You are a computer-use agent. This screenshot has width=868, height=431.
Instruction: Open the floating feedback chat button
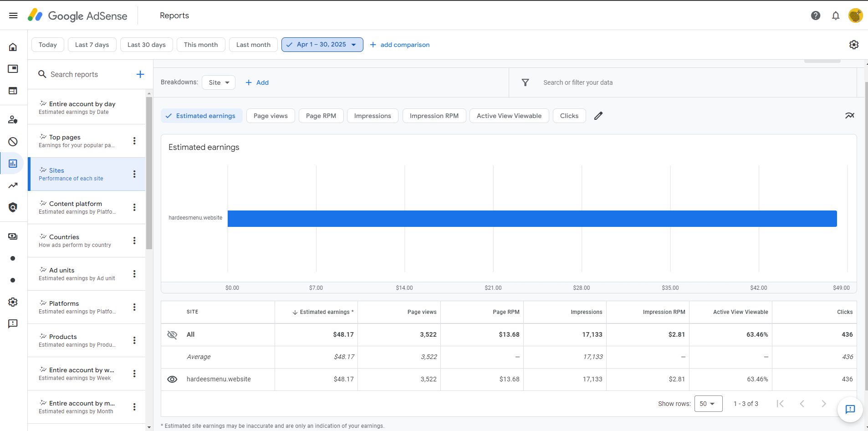850,409
